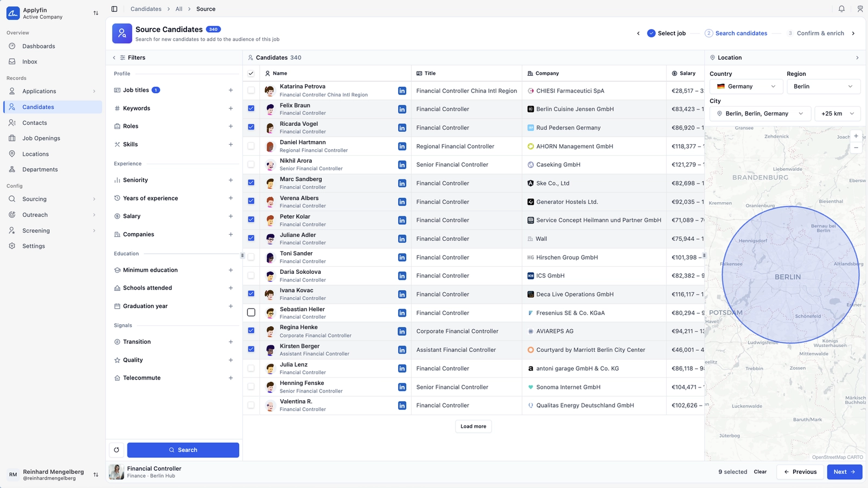Toggle the select-all candidates checkbox
The height and width of the screenshot is (488, 868).
pyautogui.click(x=251, y=73)
